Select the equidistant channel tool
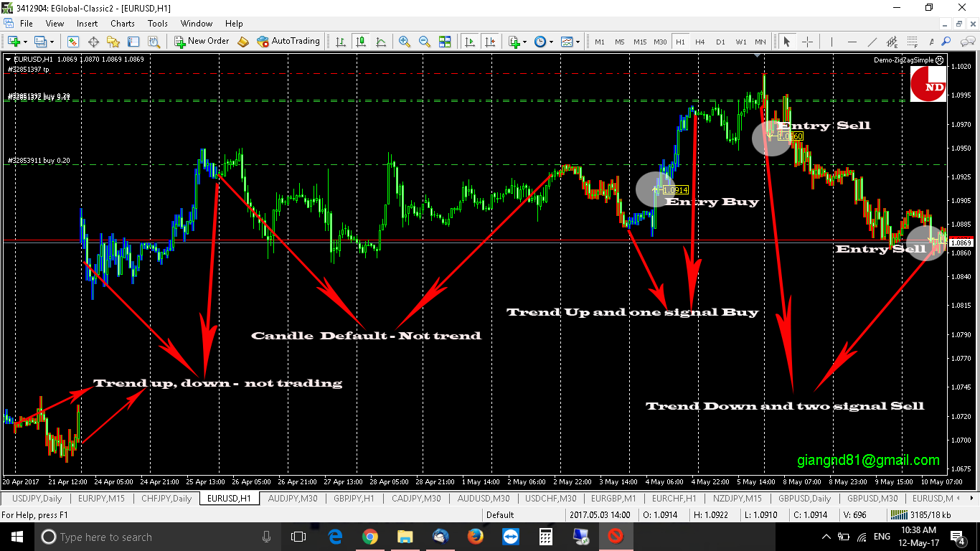 click(892, 42)
